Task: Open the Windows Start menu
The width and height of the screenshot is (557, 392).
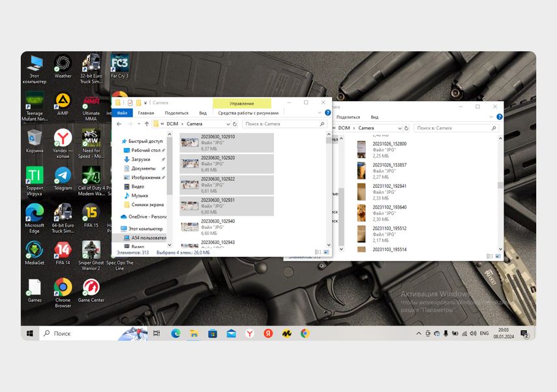Action: [x=30, y=333]
